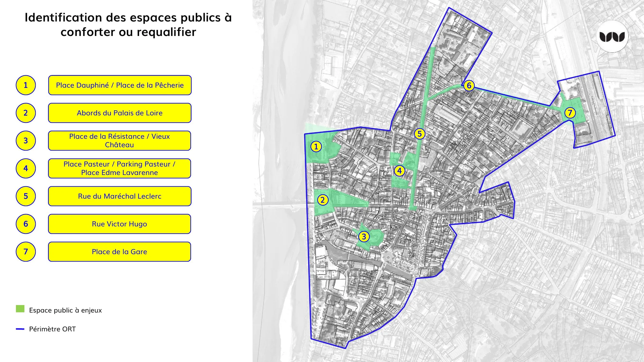
Task: Click legend number circle 6
Action: pyautogui.click(x=26, y=224)
